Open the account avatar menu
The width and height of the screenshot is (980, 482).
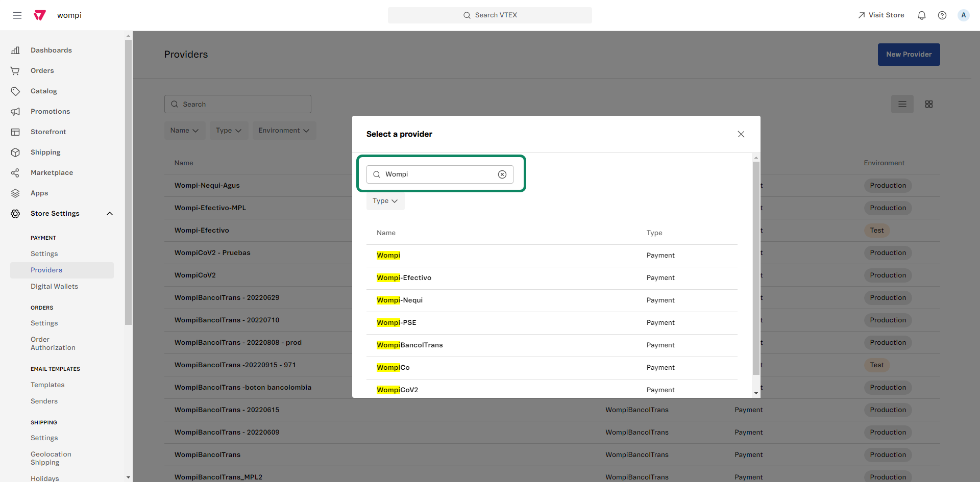[963, 15]
